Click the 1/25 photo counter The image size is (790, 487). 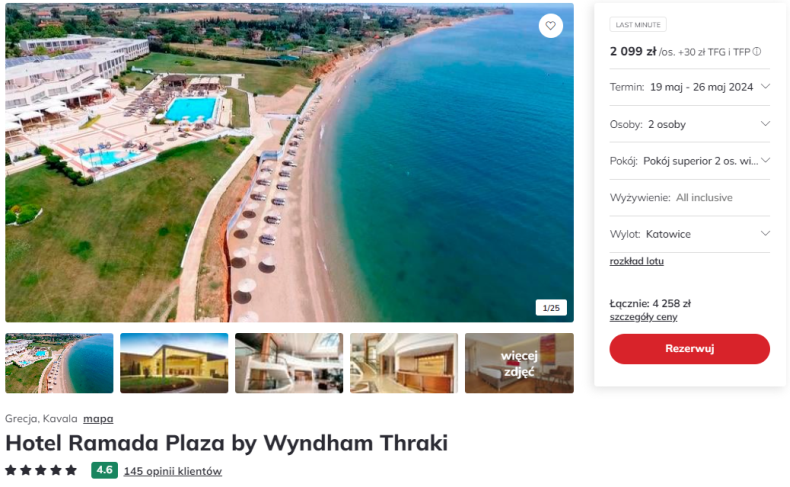point(551,308)
